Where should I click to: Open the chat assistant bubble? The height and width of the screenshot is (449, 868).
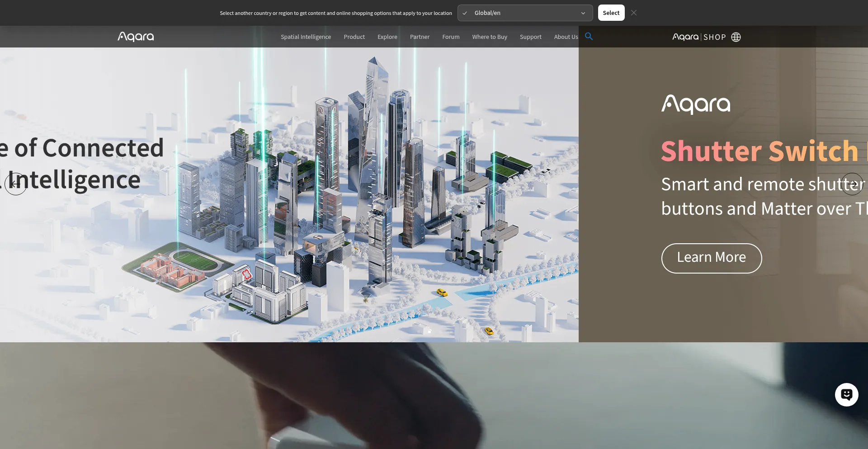pos(846,395)
